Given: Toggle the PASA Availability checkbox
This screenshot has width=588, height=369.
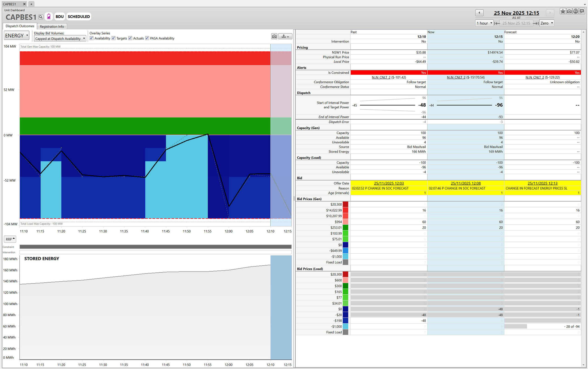Looking at the screenshot, I should click(x=147, y=38).
